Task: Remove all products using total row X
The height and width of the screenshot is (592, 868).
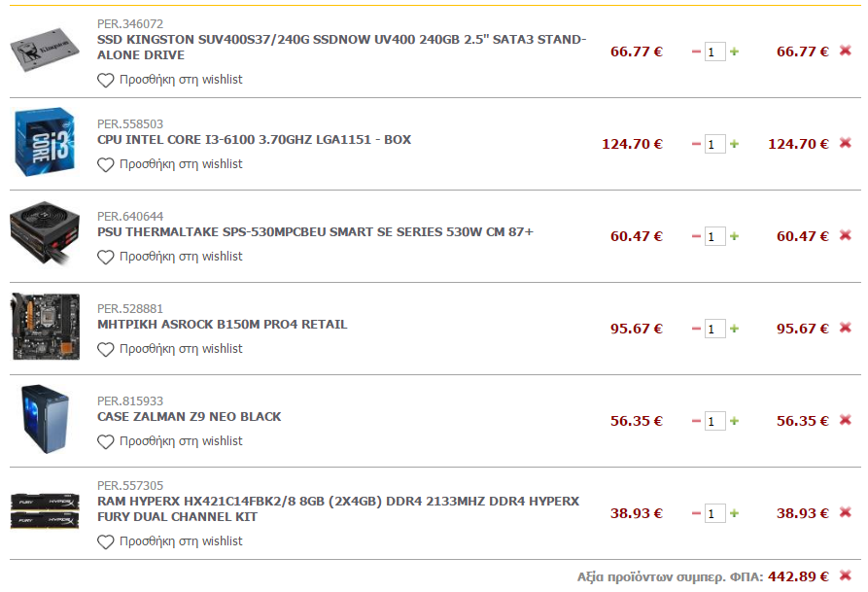Action: click(x=845, y=575)
